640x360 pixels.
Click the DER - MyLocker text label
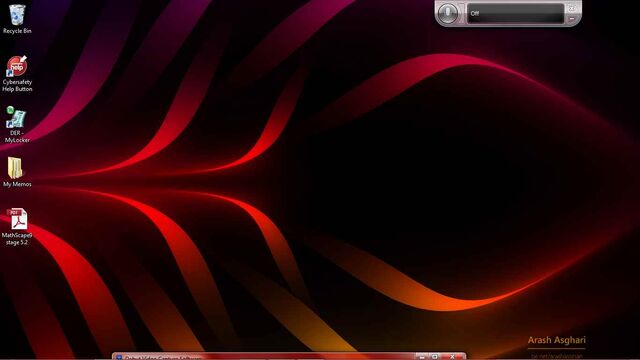(x=17, y=137)
